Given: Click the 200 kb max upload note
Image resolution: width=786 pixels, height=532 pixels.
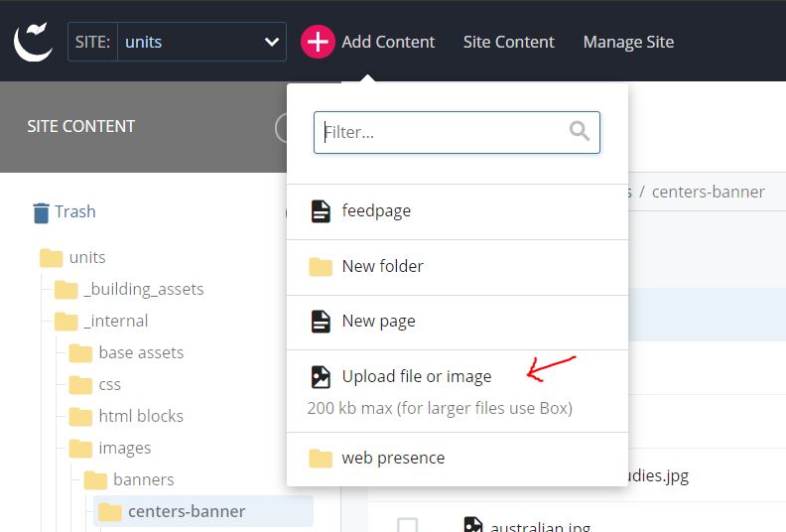Looking at the screenshot, I should click(x=440, y=408).
